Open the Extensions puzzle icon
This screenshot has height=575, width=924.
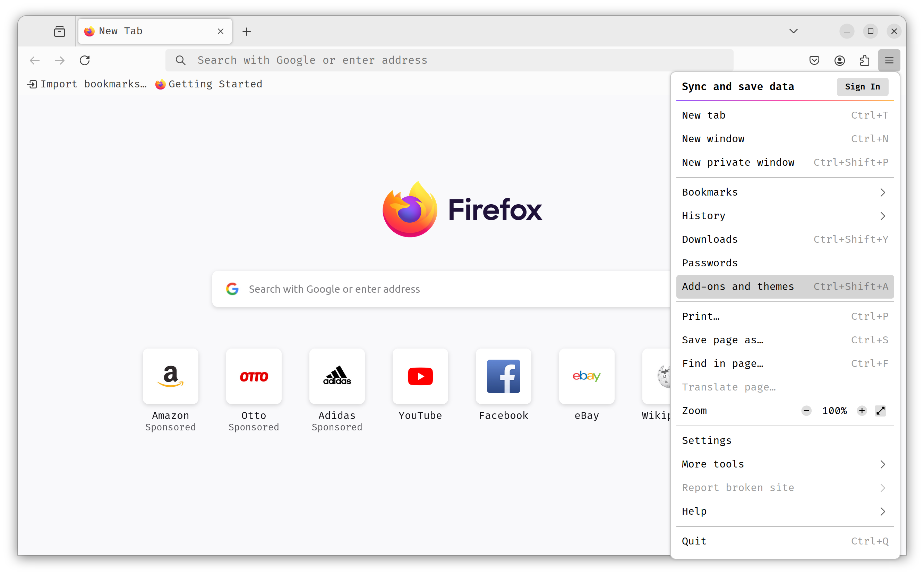pos(864,60)
